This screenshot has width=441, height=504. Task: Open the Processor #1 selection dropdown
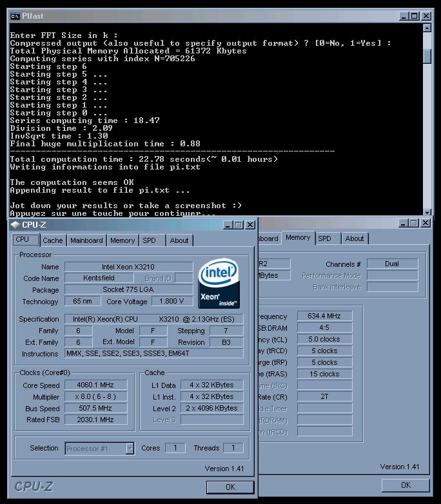(130, 448)
